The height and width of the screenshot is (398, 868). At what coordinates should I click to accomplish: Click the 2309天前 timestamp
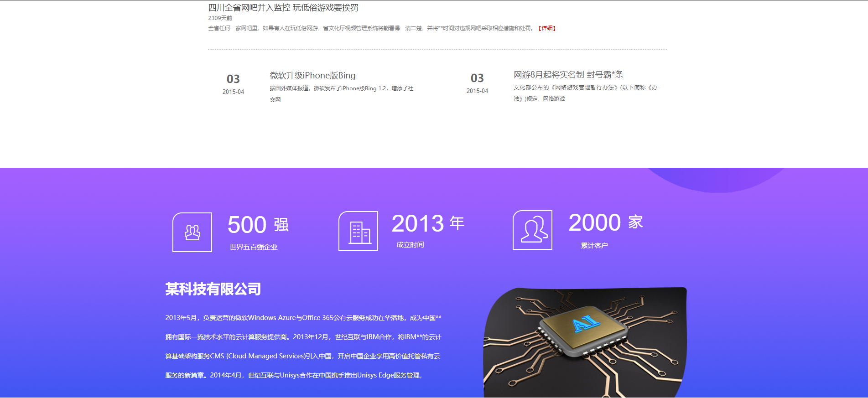tap(220, 18)
